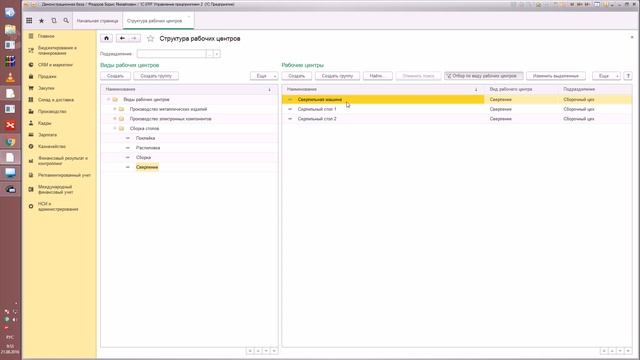Open Международный финансовый учет section
Viewport: 640px width, 360px height.
coord(56,189)
